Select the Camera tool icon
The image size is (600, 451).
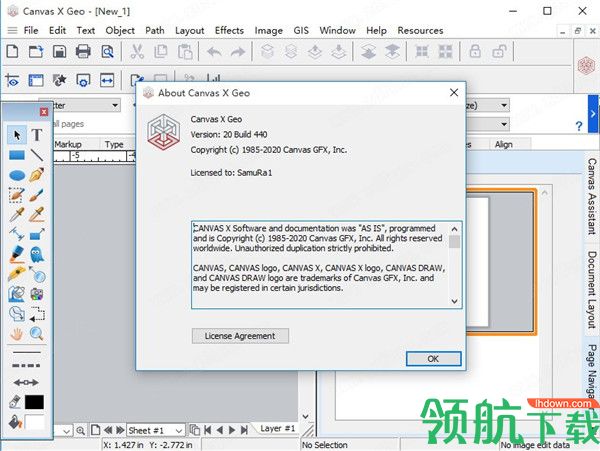click(x=37, y=294)
